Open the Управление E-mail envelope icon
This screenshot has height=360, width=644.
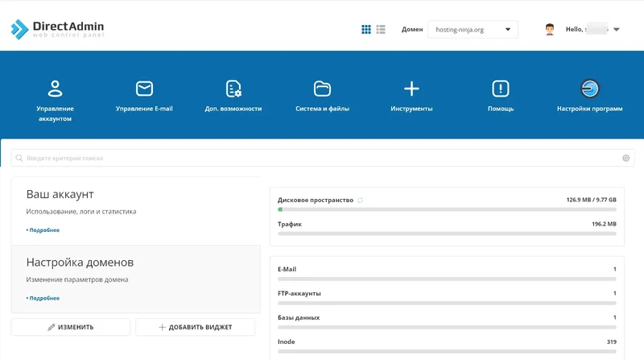click(144, 89)
